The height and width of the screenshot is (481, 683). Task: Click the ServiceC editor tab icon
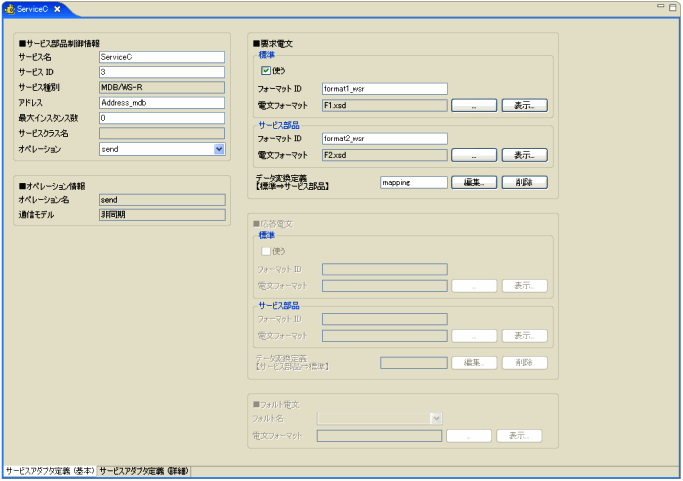coord(10,9)
